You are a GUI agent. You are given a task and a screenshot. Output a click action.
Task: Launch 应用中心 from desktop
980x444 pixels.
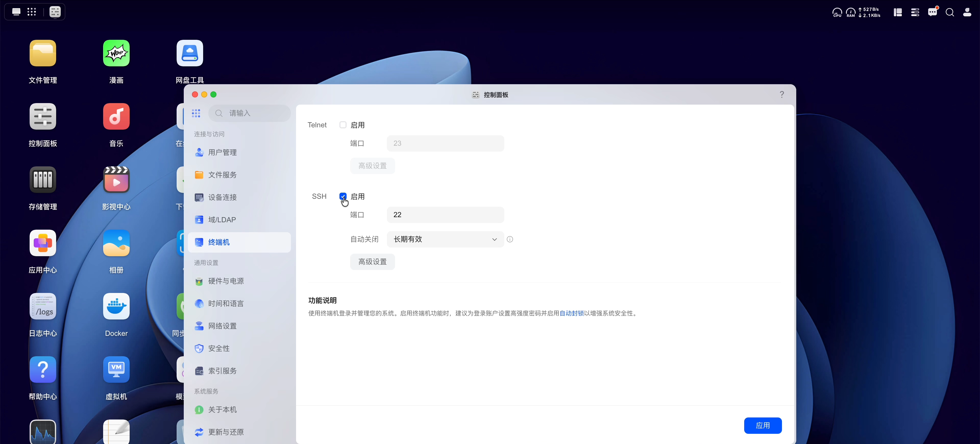pos(43,243)
